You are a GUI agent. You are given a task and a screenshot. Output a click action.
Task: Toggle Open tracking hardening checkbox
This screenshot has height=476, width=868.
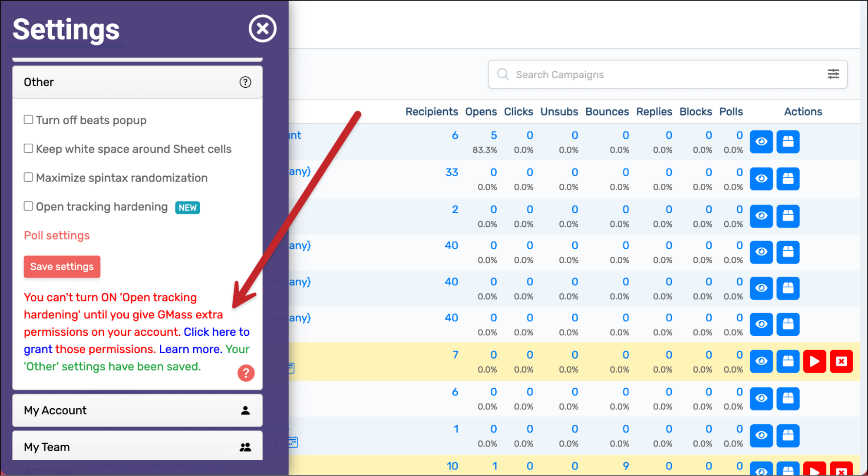29,206
